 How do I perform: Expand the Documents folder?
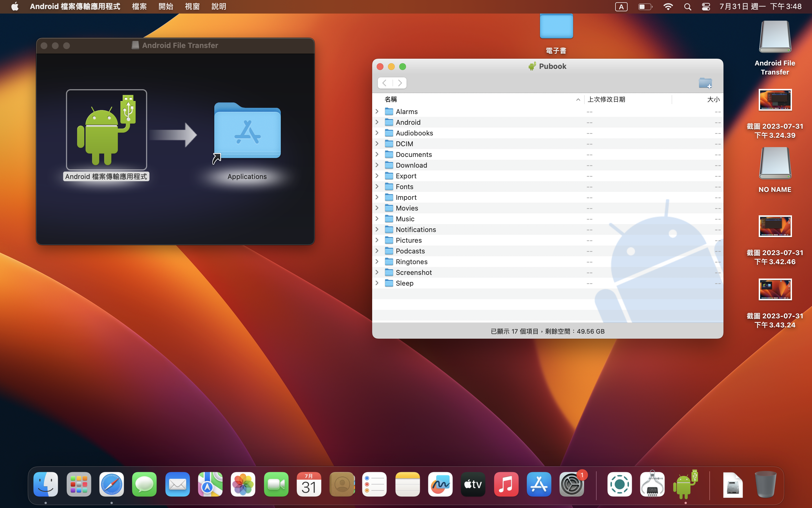377,155
